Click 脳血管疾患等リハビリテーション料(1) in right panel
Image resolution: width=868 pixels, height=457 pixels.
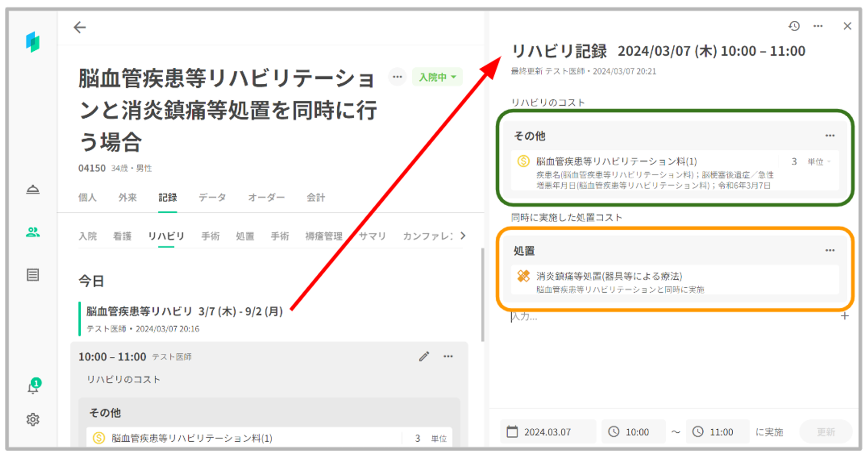point(617,161)
